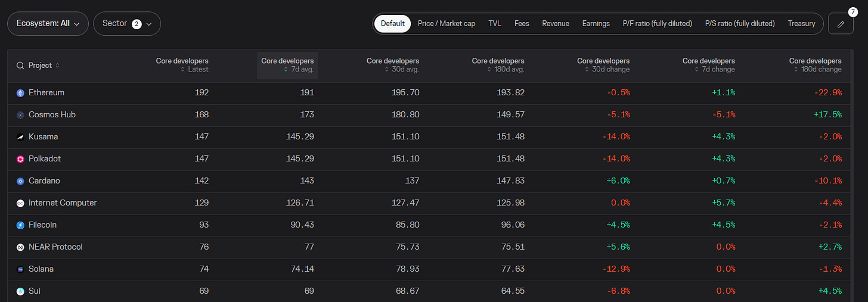Switch to the Fees tab
Viewport: 868px width, 302px height.
pos(522,24)
